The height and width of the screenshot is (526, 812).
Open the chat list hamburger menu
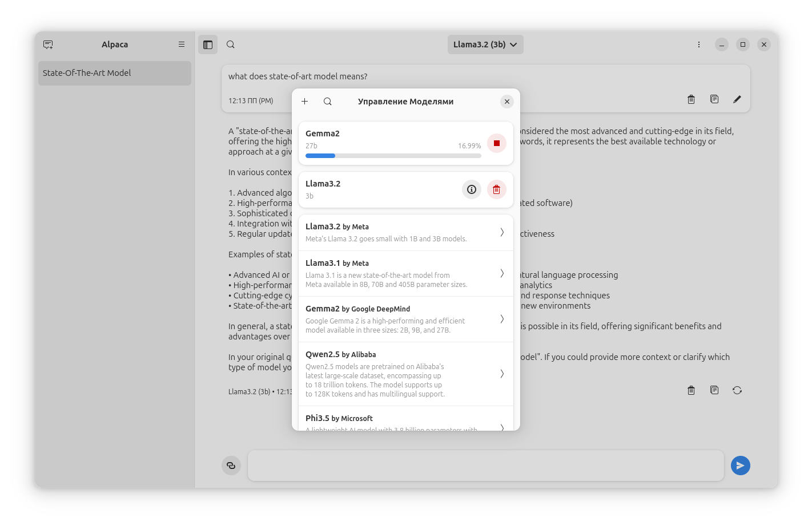pyautogui.click(x=182, y=44)
